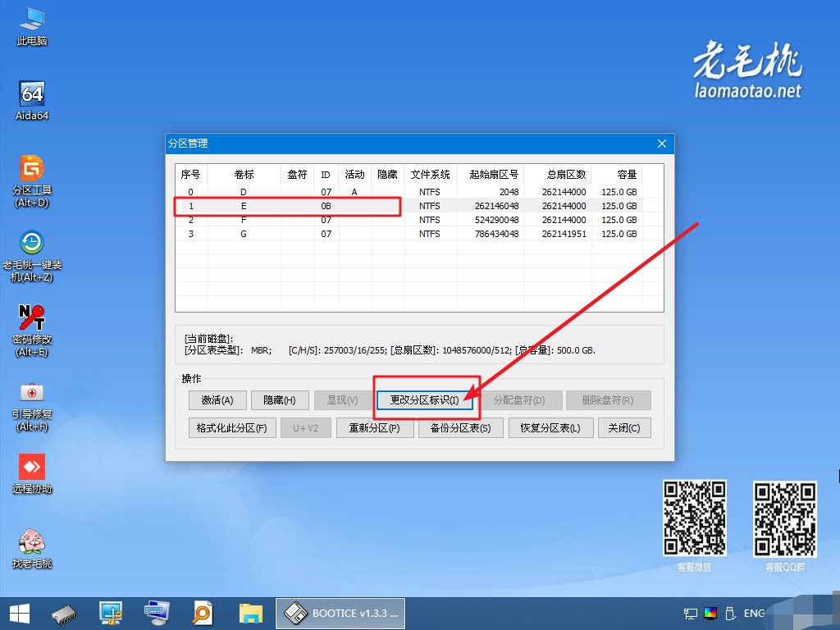
Task: Open the computer keyboard taskbar icon
Action: [x=157, y=614]
